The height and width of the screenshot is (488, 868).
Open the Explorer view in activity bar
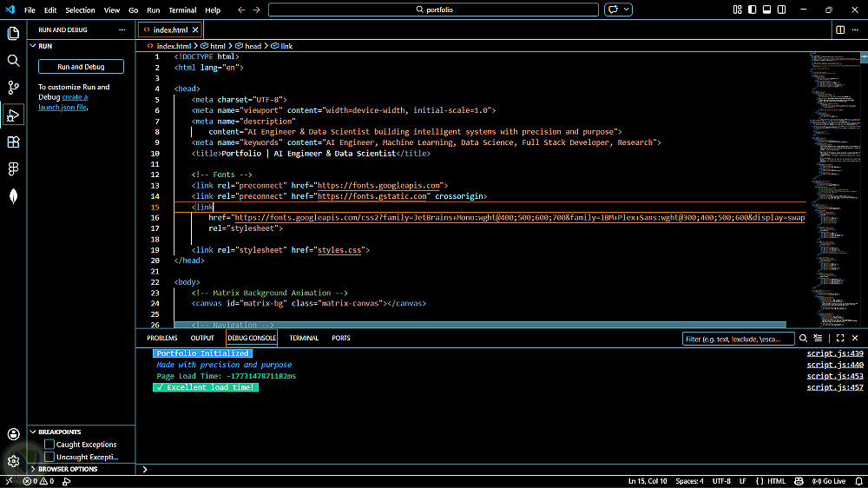click(x=13, y=34)
